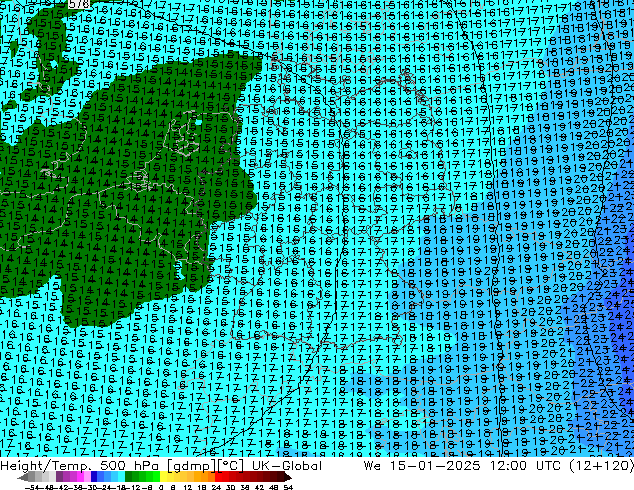Click the dark right arrow end of legend
Image resolution: width=634 pixels, height=490 pixels.
pyautogui.click(x=290, y=478)
